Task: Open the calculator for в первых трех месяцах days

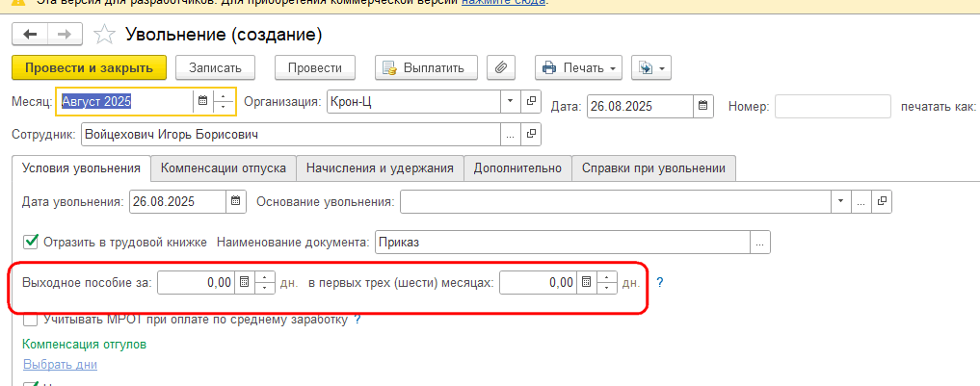Action: (586, 282)
